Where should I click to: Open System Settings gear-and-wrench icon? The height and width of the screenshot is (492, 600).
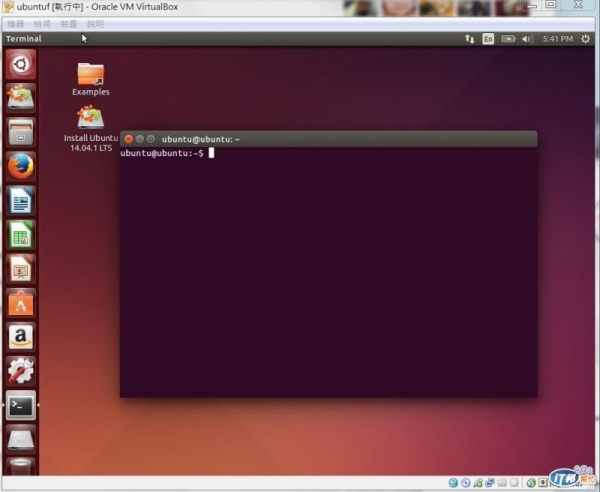pyautogui.click(x=21, y=371)
